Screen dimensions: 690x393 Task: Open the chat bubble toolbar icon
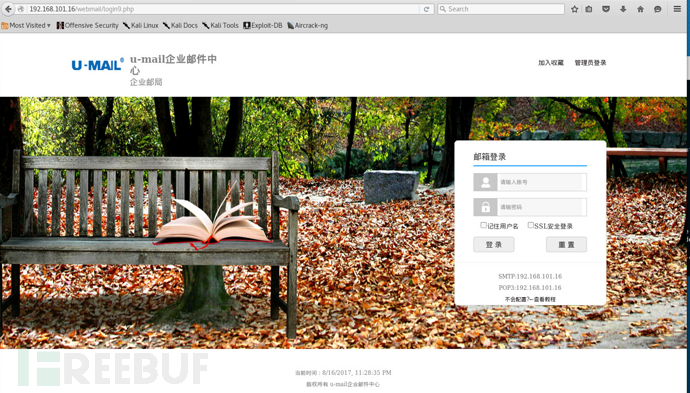pos(657,9)
